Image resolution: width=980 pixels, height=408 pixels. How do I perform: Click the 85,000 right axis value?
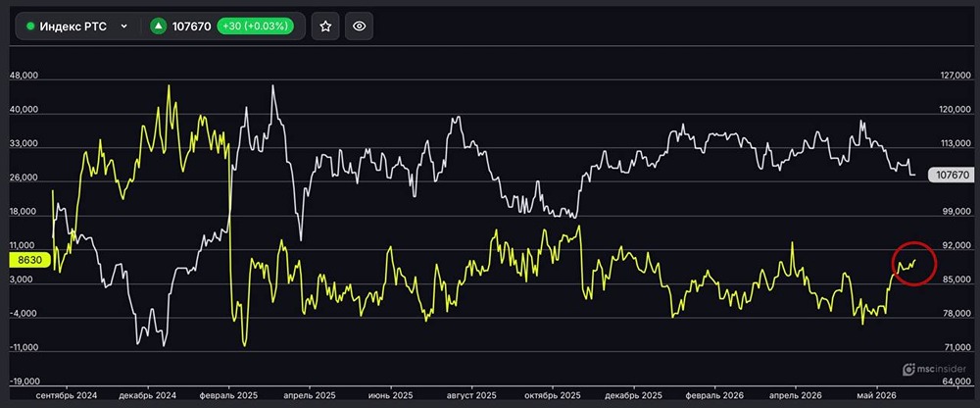(957, 280)
